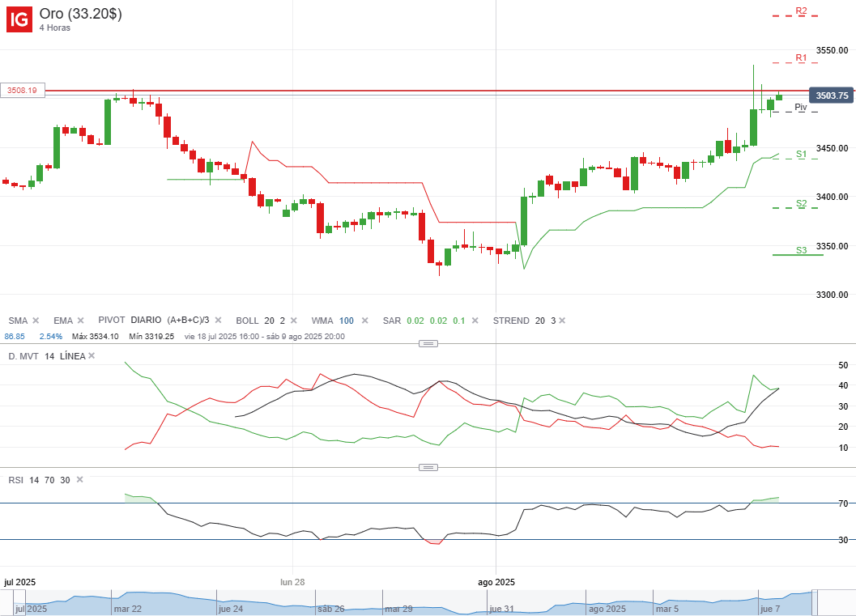The height and width of the screenshot is (616, 856).
Task: Grab the resize handle above RSI panel
Action: 428,468
